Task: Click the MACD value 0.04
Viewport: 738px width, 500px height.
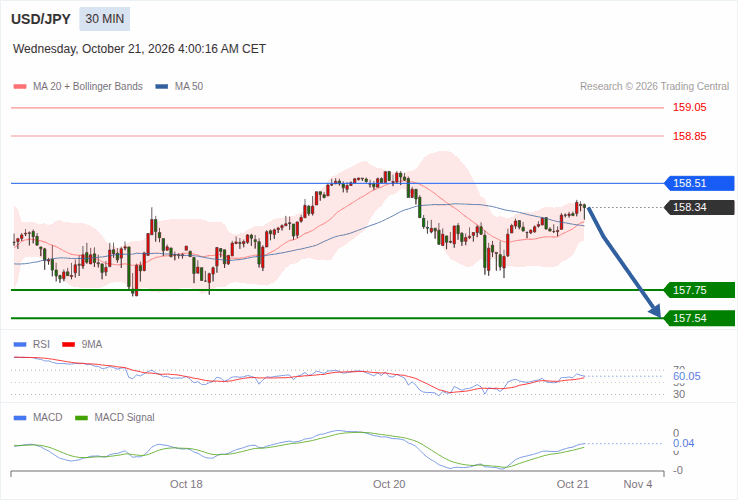Action: click(683, 444)
